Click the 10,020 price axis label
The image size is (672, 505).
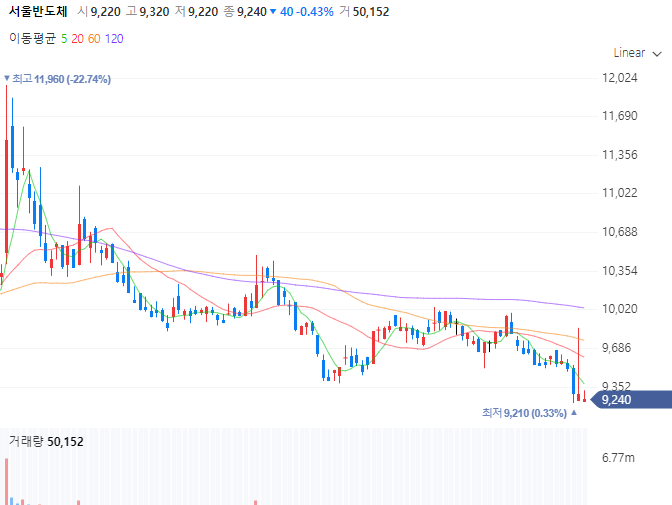[620, 309]
